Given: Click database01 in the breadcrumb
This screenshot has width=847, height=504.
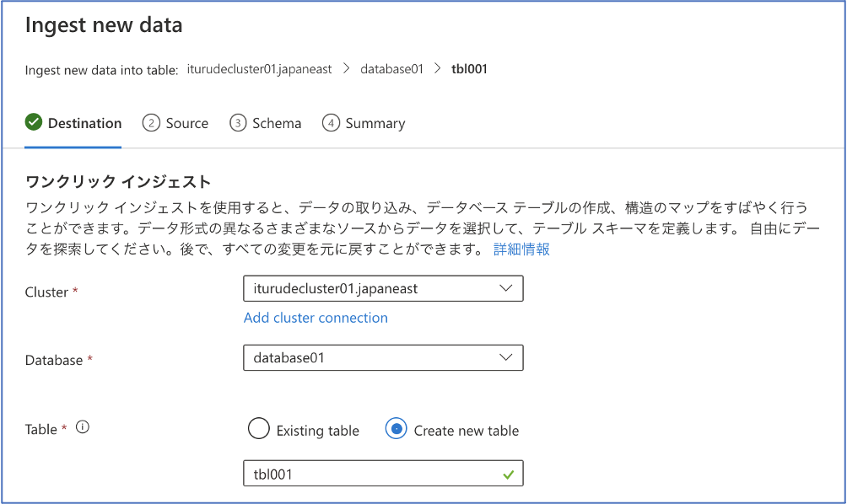Looking at the screenshot, I should pos(391,69).
